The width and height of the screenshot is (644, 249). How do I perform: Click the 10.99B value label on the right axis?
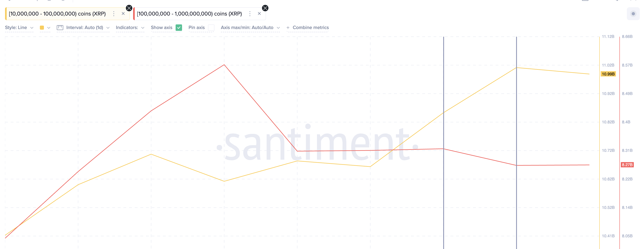tap(609, 74)
